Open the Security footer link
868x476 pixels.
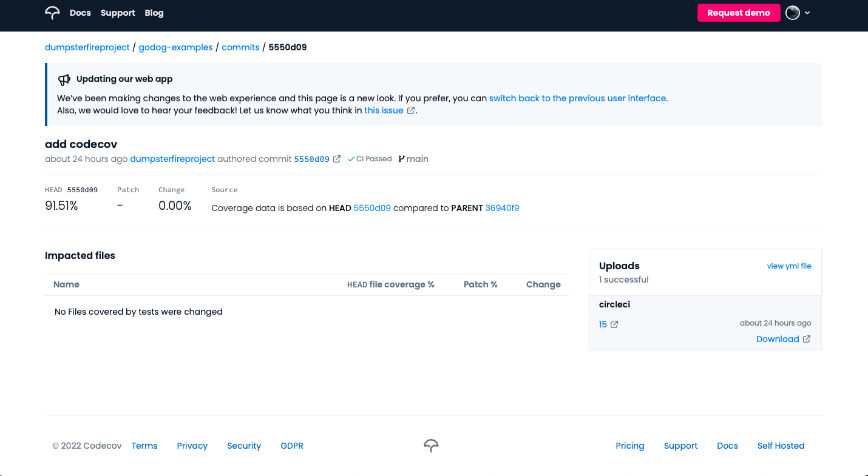click(x=244, y=446)
